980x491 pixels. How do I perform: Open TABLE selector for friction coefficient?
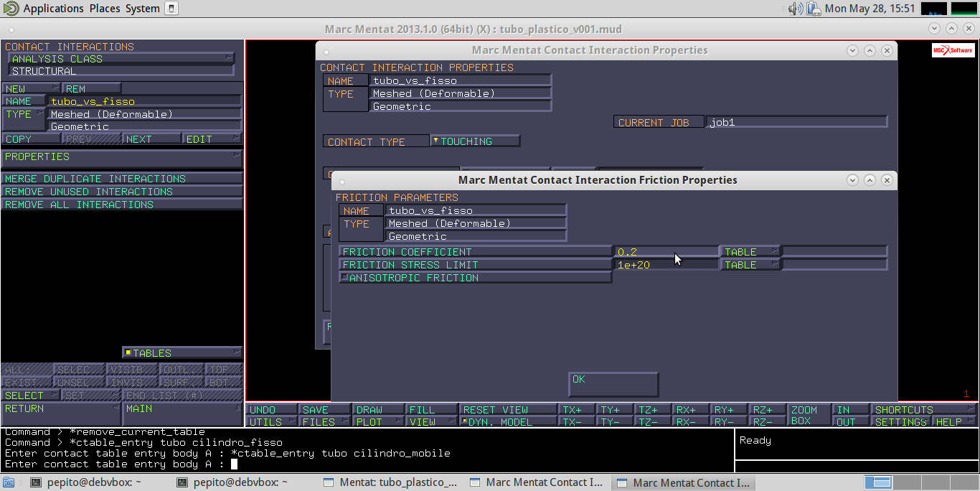[750, 251]
